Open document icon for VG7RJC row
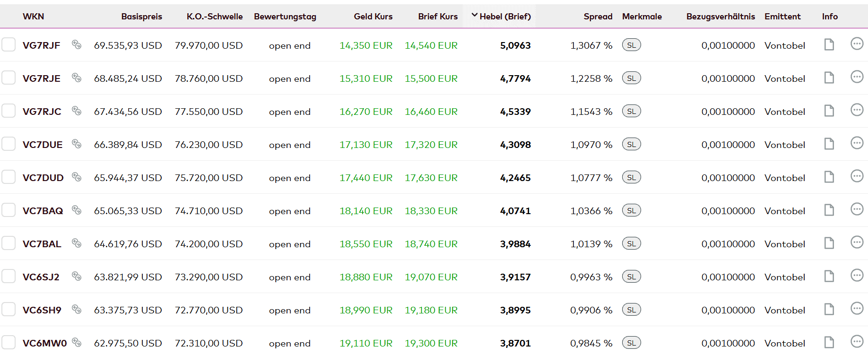 [829, 111]
